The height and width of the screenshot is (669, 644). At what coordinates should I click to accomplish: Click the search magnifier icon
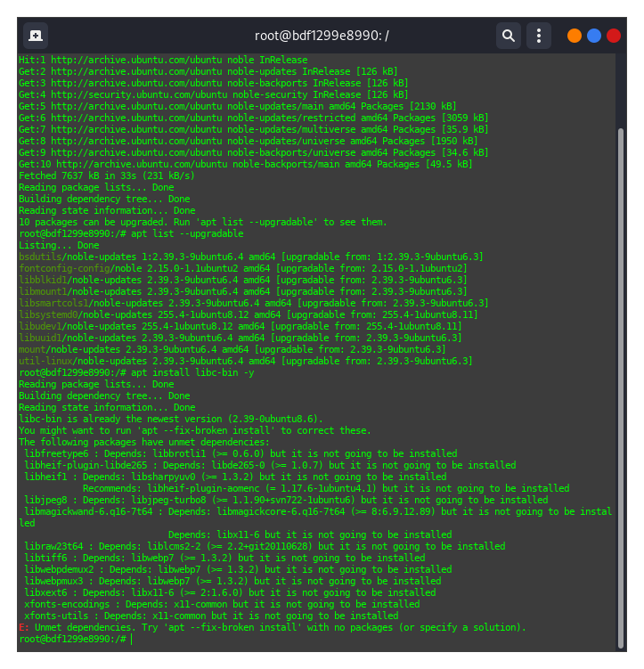[508, 36]
